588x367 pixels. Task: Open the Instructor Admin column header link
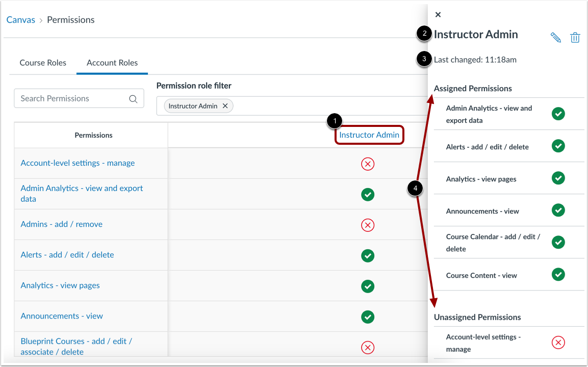[x=369, y=135]
